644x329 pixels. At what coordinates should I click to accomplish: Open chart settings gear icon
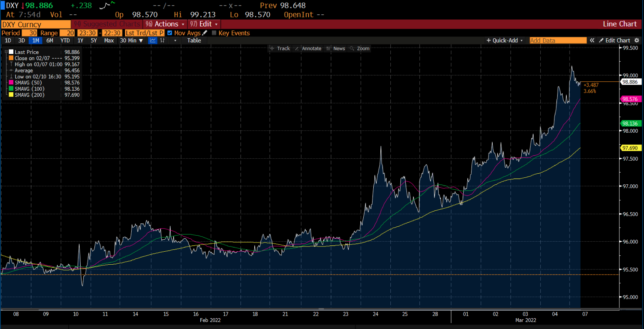click(637, 41)
